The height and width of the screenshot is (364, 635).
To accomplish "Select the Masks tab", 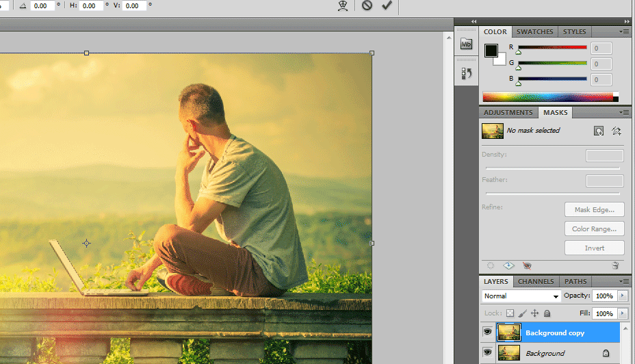I will [x=555, y=113].
